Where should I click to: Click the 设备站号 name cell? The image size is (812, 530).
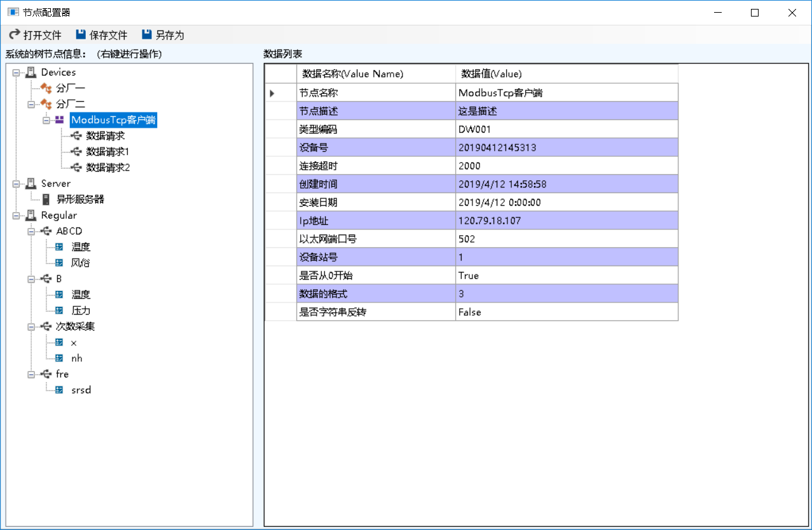[376, 257]
